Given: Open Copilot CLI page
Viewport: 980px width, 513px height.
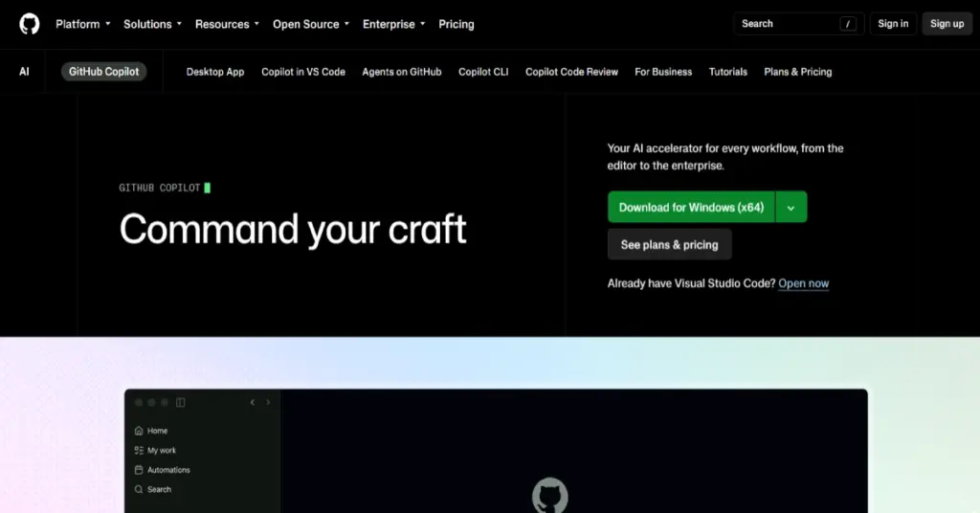Looking at the screenshot, I should (x=483, y=72).
